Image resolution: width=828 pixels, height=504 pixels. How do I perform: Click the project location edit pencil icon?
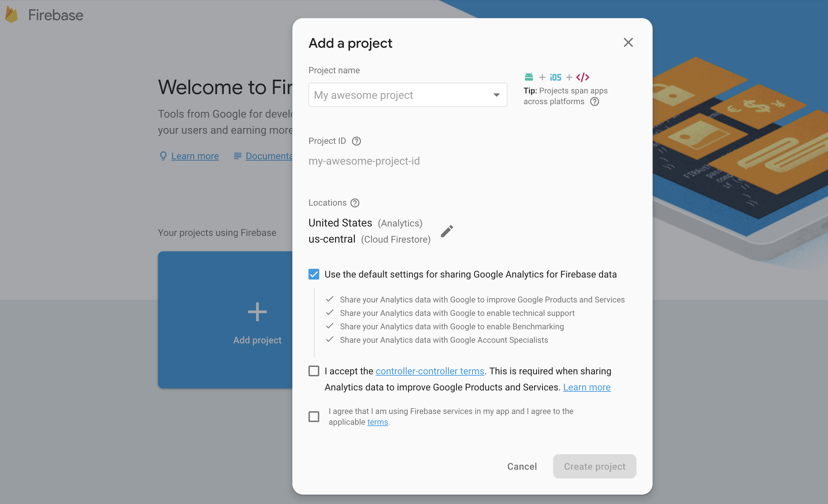(x=447, y=231)
